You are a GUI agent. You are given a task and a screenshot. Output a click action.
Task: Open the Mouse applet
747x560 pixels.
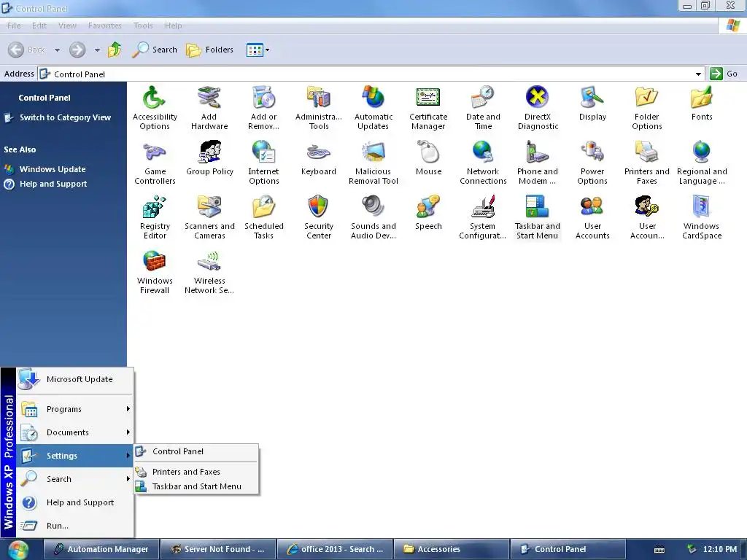pos(428,157)
